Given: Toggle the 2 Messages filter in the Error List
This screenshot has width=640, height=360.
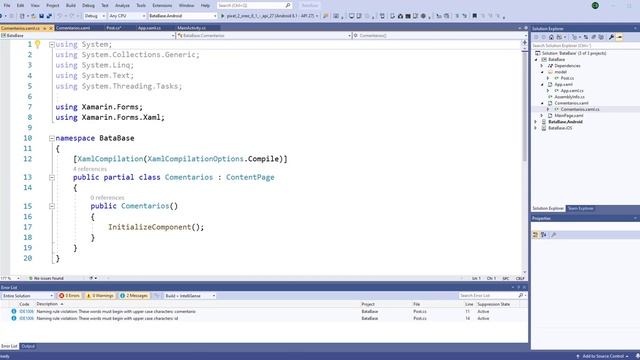Looking at the screenshot, I should click(134, 296).
